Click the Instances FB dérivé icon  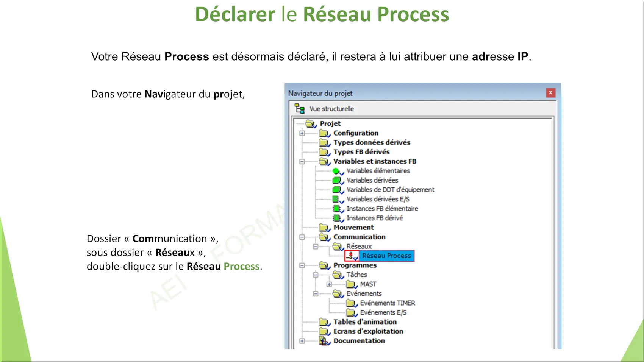pyautogui.click(x=338, y=218)
